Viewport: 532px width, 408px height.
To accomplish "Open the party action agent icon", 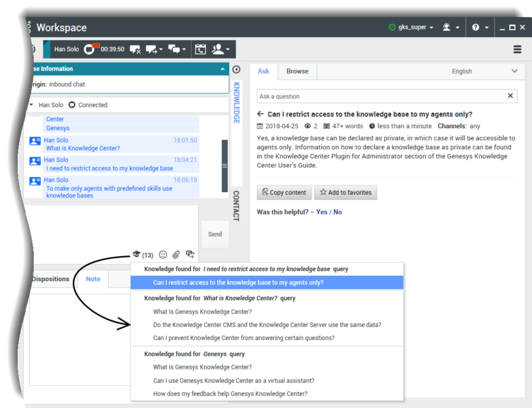I will click(218, 49).
